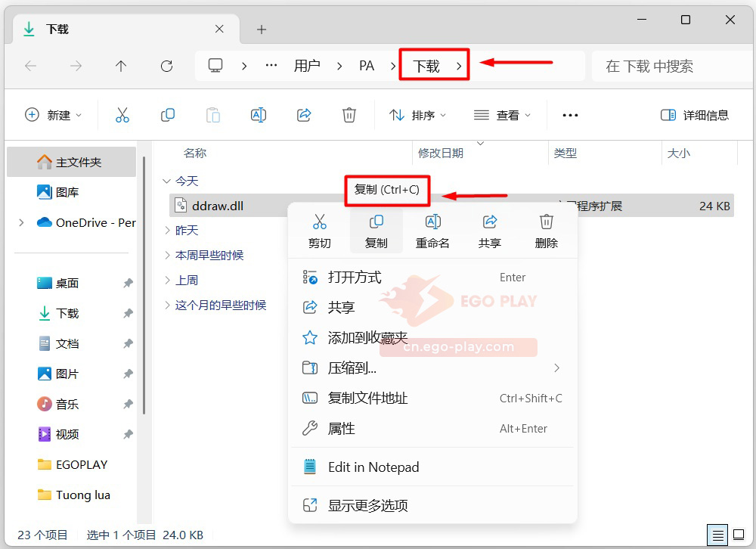Screen dimensions: 756x549
Task: Go back with the left arrow
Action: point(31,66)
